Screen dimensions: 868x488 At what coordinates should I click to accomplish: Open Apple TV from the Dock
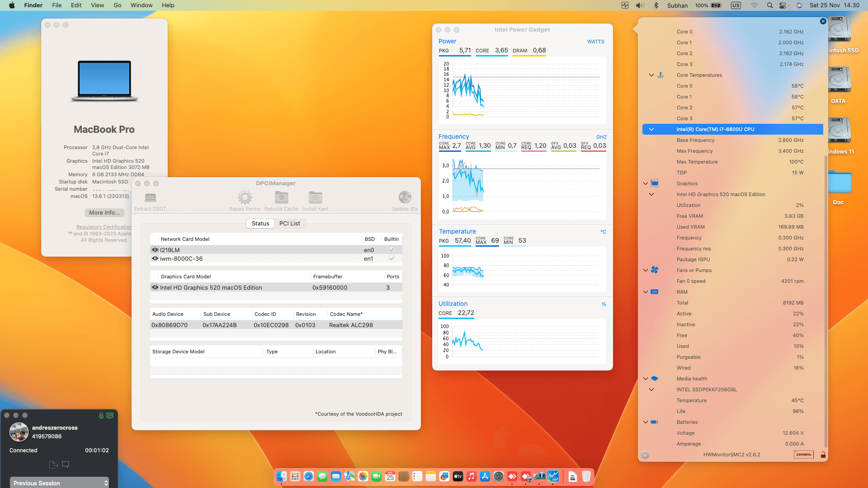point(458,476)
